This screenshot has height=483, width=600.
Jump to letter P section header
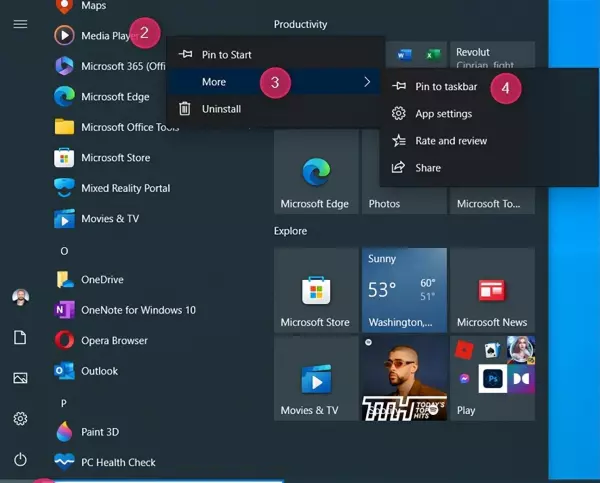(x=64, y=403)
